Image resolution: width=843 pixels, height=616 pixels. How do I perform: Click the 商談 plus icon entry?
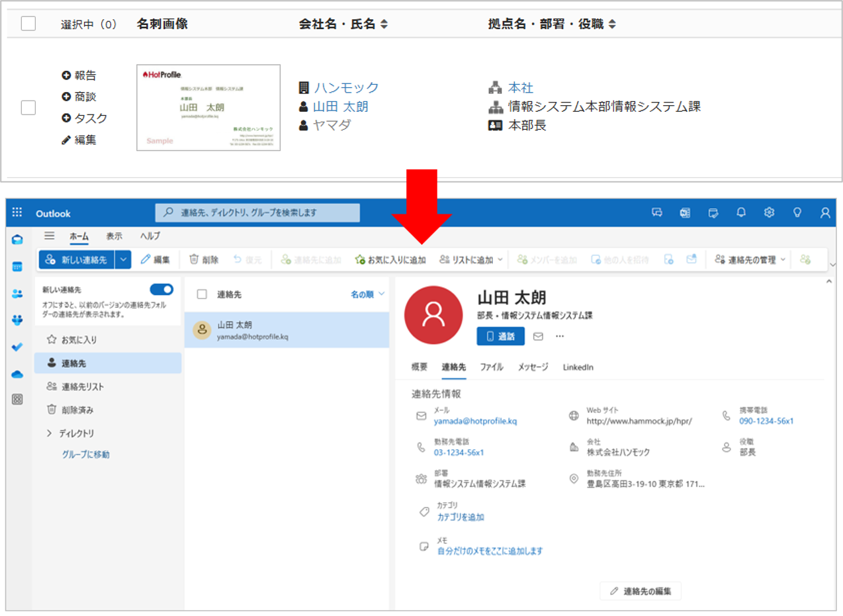coord(79,97)
